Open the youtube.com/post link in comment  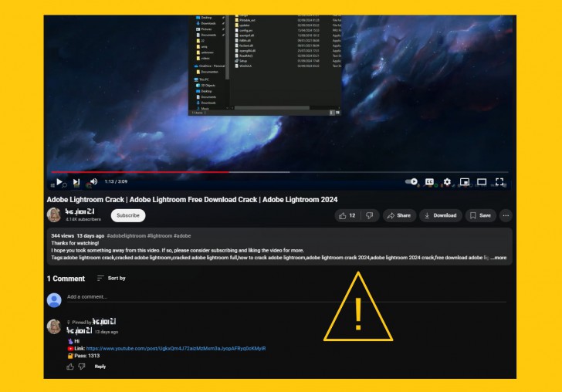click(176, 348)
